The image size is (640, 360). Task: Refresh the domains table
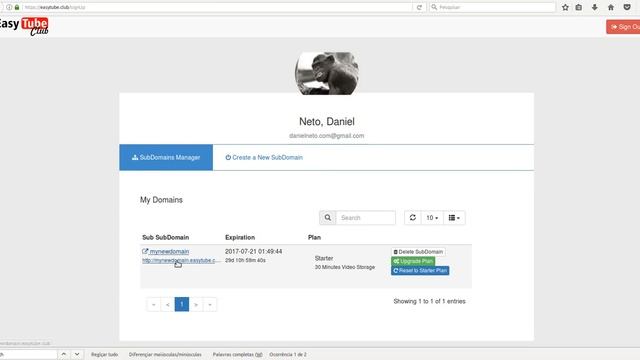click(413, 218)
